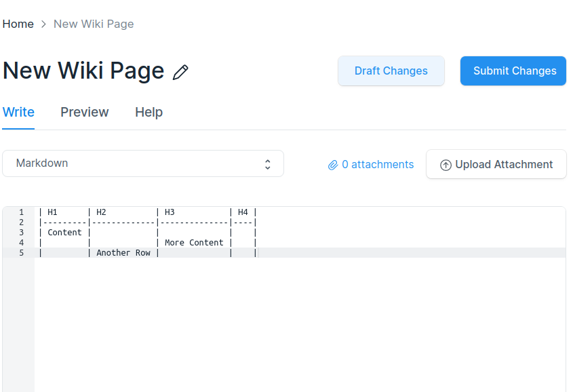Click line number 5 in the gutter
The image size is (573, 392).
pos(22,253)
